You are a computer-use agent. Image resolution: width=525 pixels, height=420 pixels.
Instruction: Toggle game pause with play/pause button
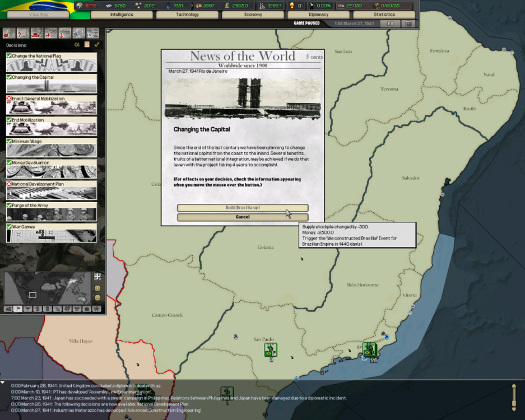tap(391, 24)
